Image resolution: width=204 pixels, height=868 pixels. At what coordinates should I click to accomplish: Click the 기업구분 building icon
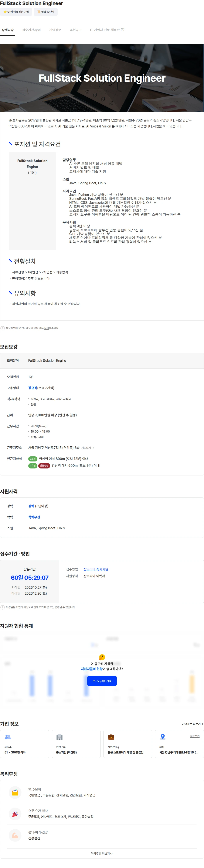pos(59,737)
